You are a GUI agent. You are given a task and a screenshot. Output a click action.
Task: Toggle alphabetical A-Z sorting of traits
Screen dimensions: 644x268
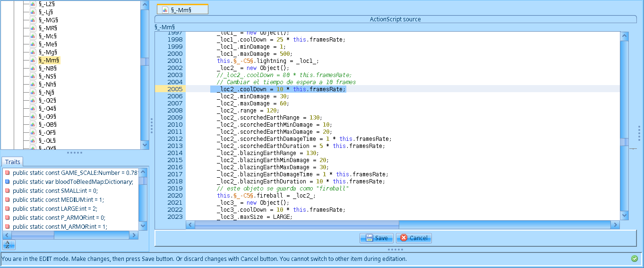point(9,244)
